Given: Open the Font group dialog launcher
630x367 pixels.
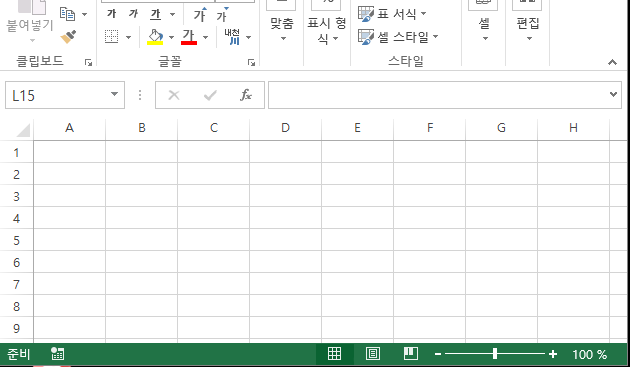Looking at the screenshot, I should 252,62.
